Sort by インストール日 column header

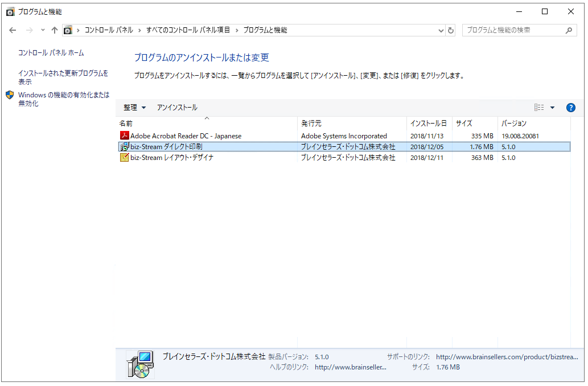(429, 124)
